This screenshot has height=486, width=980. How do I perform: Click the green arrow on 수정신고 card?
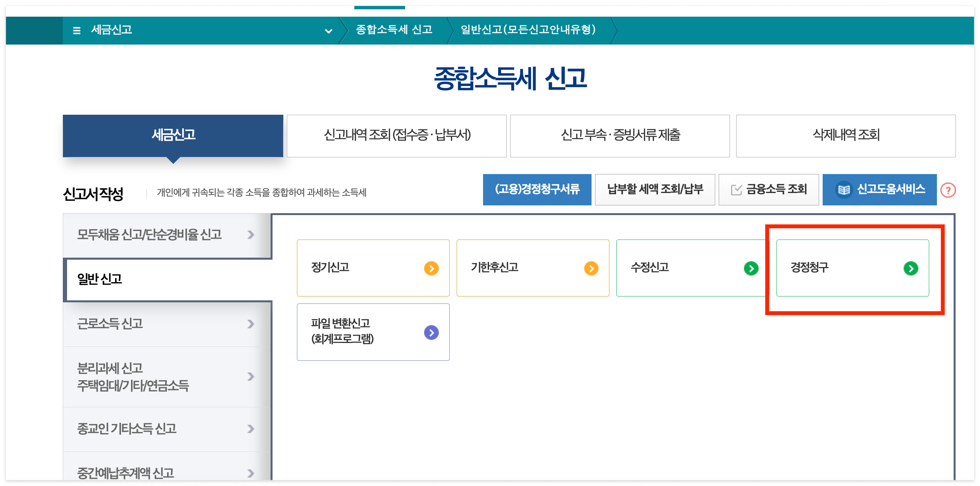pyautogui.click(x=751, y=268)
